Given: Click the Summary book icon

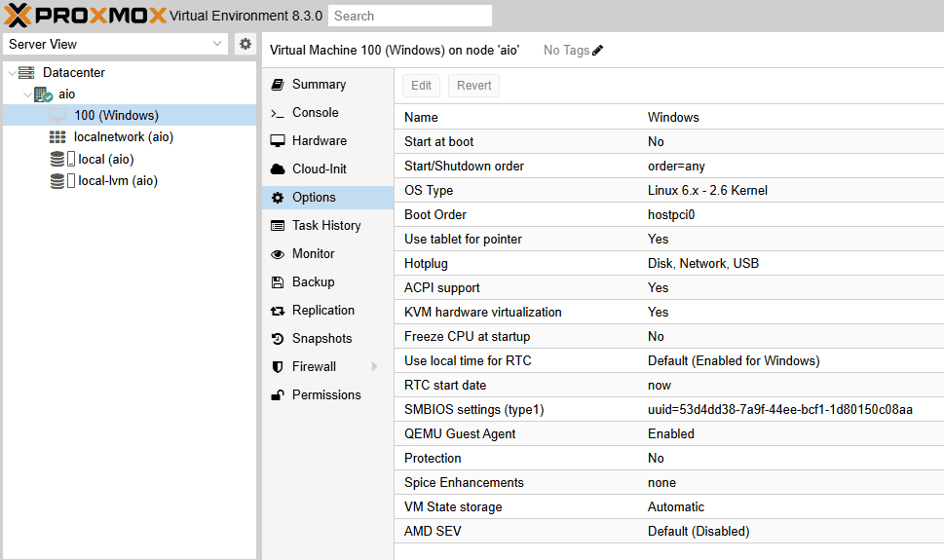Looking at the screenshot, I should pos(278,85).
